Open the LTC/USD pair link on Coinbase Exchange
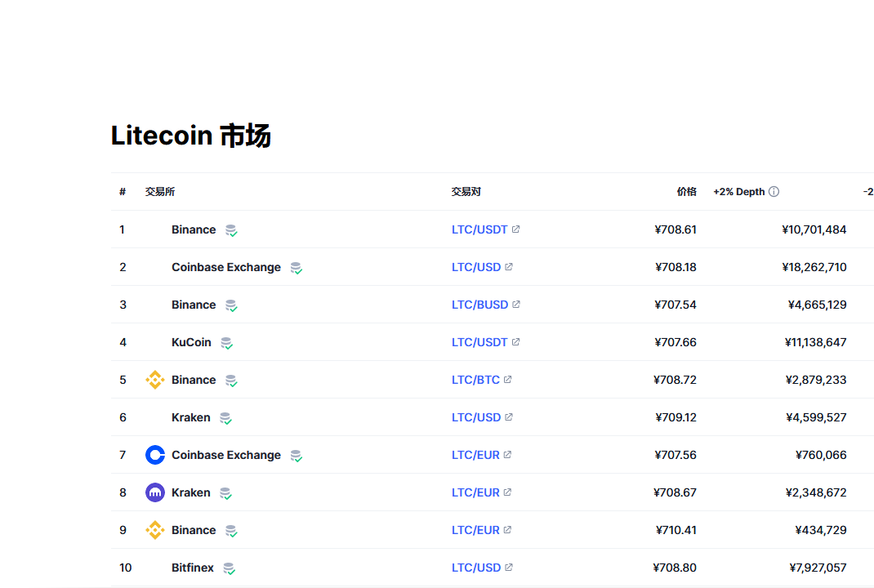This screenshot has width=874, height=588. [x=475, y=267]
